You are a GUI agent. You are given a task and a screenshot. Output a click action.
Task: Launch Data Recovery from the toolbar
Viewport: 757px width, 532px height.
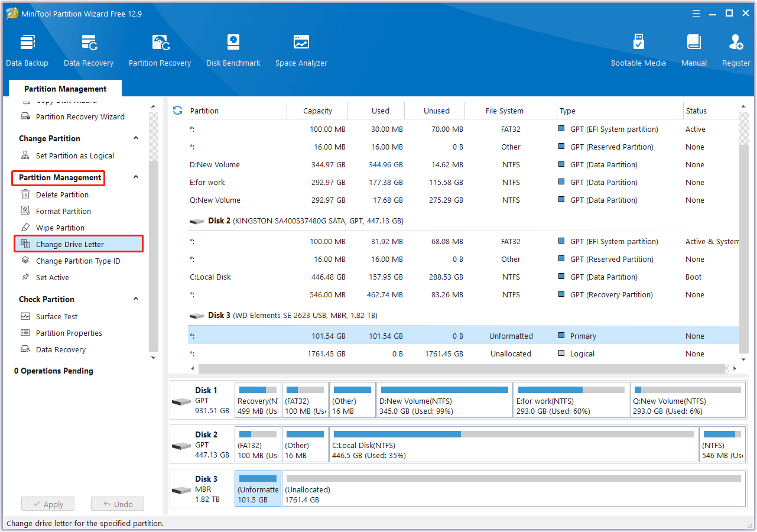click(x=89, y=50)
